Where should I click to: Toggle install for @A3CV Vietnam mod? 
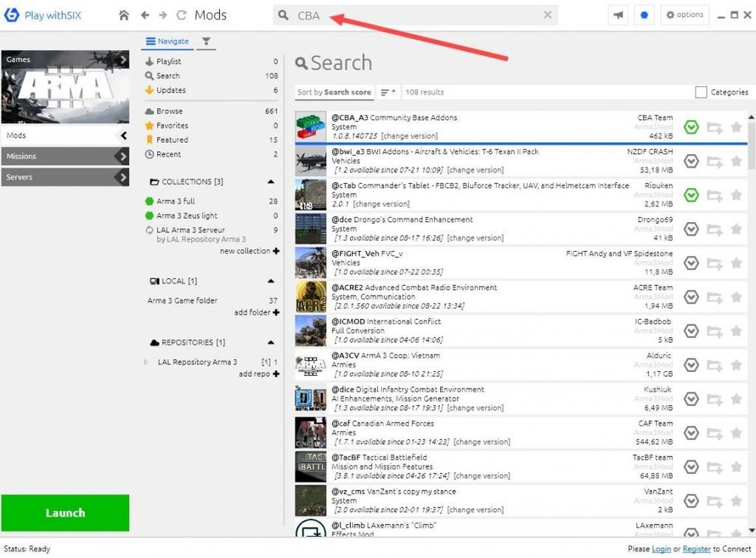(691, 365)
